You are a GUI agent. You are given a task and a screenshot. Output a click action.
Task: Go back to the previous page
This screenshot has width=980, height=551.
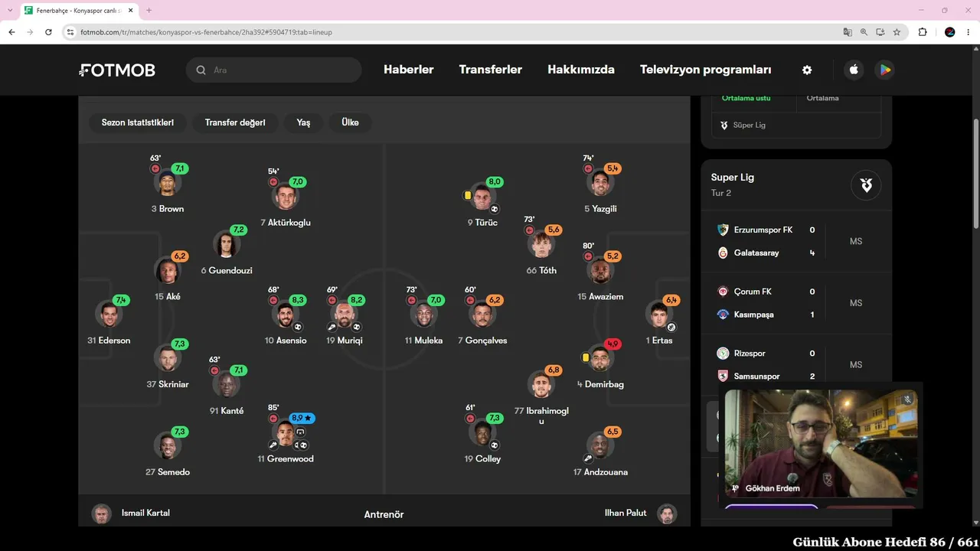click(x=11, y=32)
